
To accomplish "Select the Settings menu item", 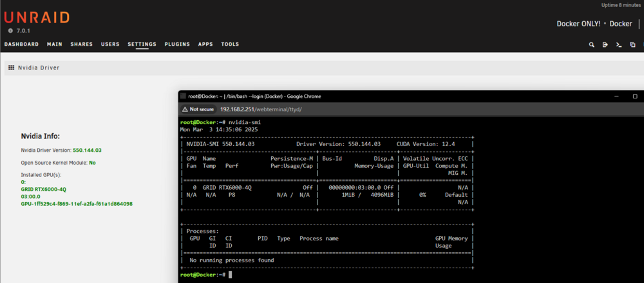I will click(142, 44).
